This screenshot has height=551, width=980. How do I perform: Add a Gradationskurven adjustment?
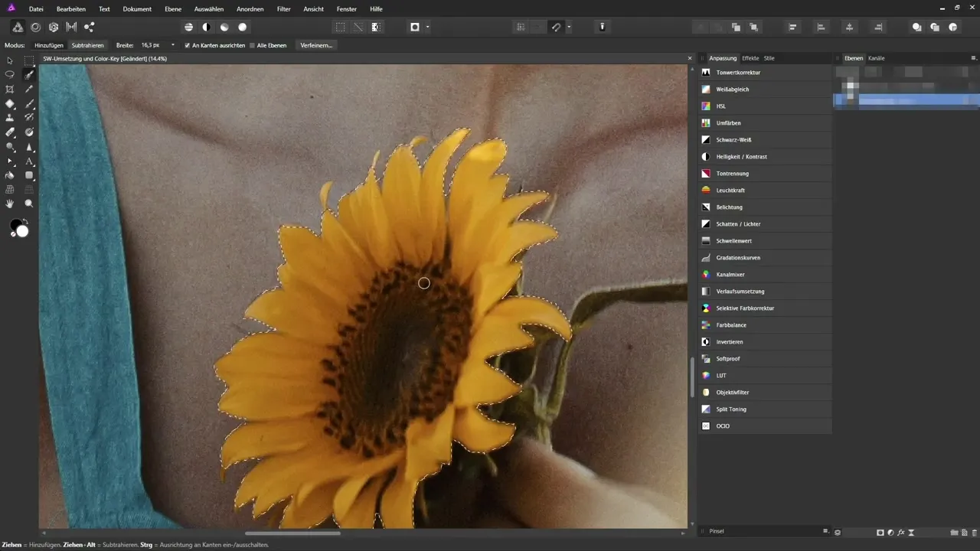765,257
